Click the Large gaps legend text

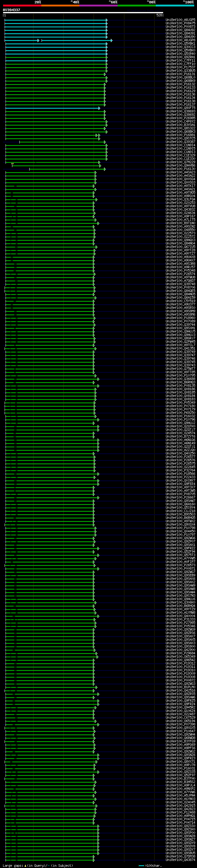coord(38,865)
